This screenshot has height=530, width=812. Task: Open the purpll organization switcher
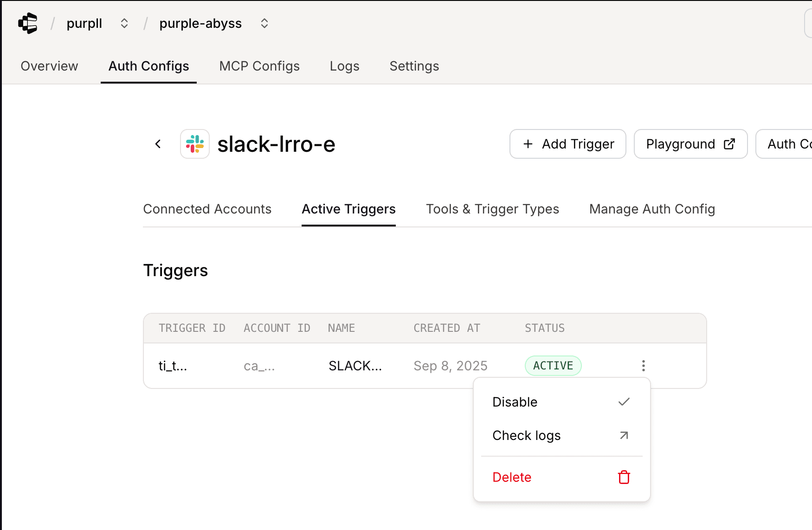click(x=124, y=23)
